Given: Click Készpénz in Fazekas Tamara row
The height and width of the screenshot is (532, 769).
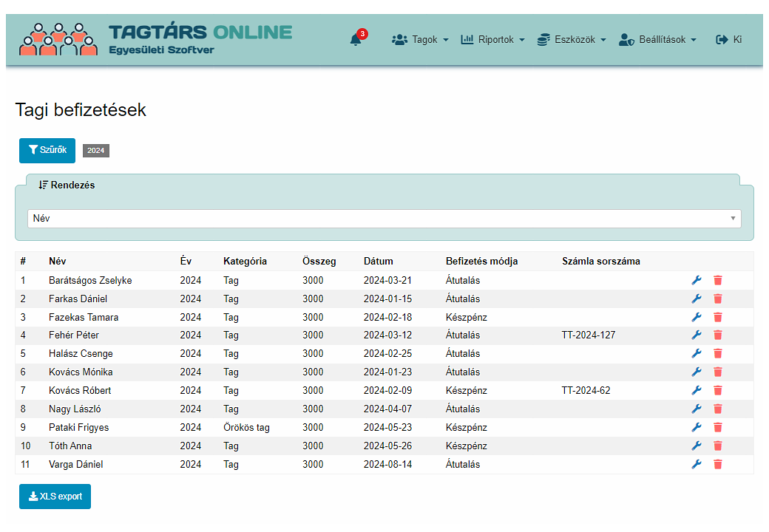Looking at the screenshot, I should pos(467,317).
